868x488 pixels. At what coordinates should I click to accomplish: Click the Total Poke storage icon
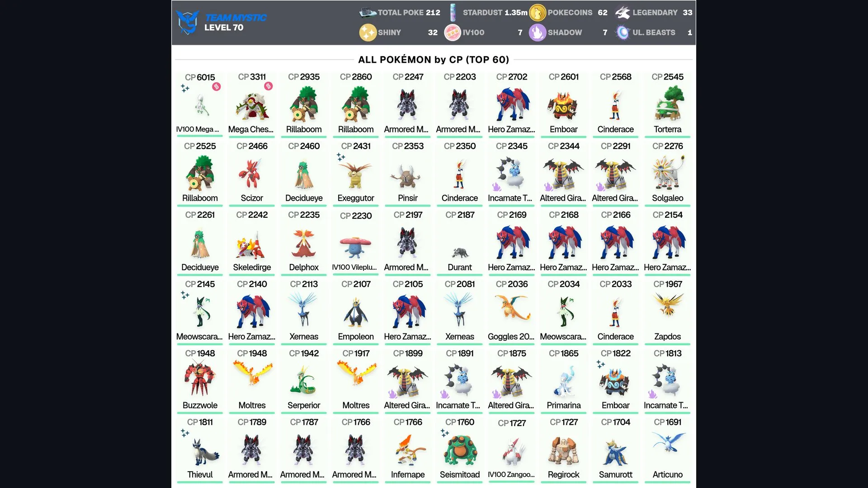coord(368,13)
